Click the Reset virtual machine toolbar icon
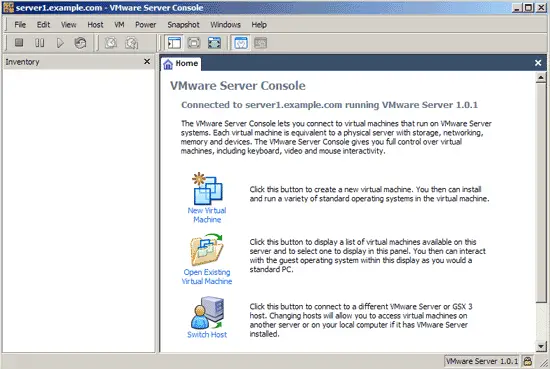 pyautogui.click(x=80, y=43)
